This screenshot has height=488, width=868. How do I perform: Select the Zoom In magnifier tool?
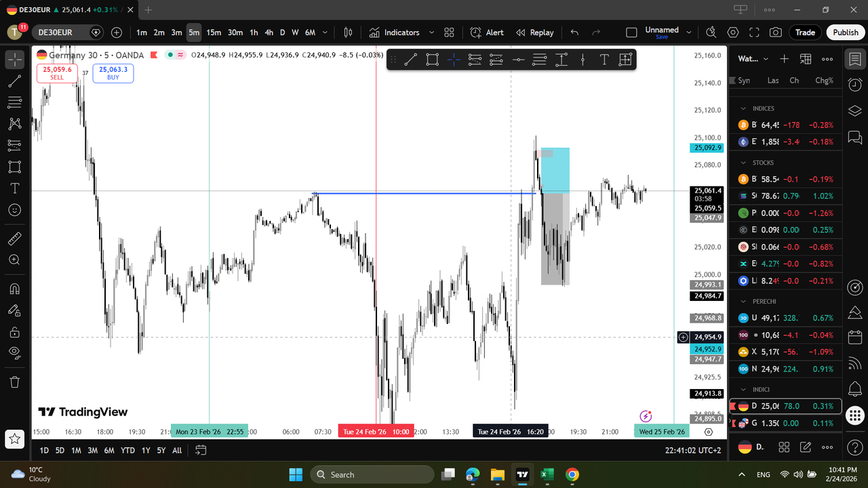14,260
